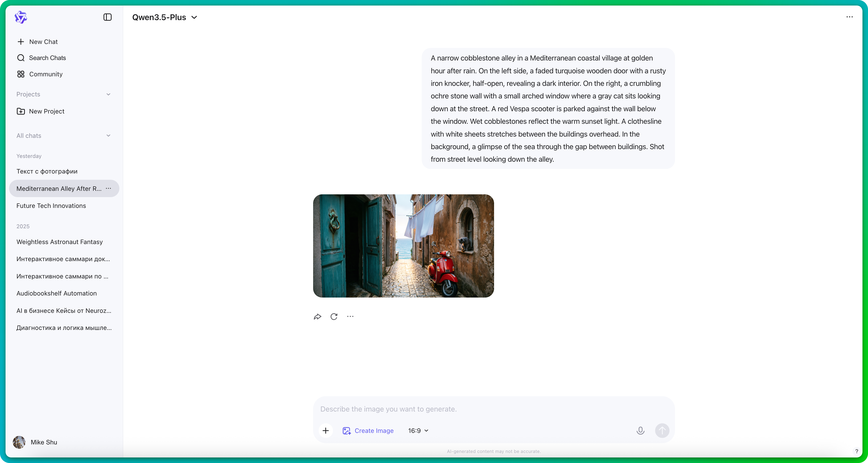Open the Weightless Astronaut Fantasy chat
This screenshot has height=463, width=868.
[x=60, y=242]
